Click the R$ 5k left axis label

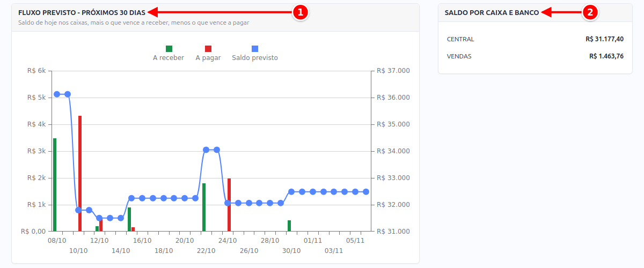click(x=36, y=98)
